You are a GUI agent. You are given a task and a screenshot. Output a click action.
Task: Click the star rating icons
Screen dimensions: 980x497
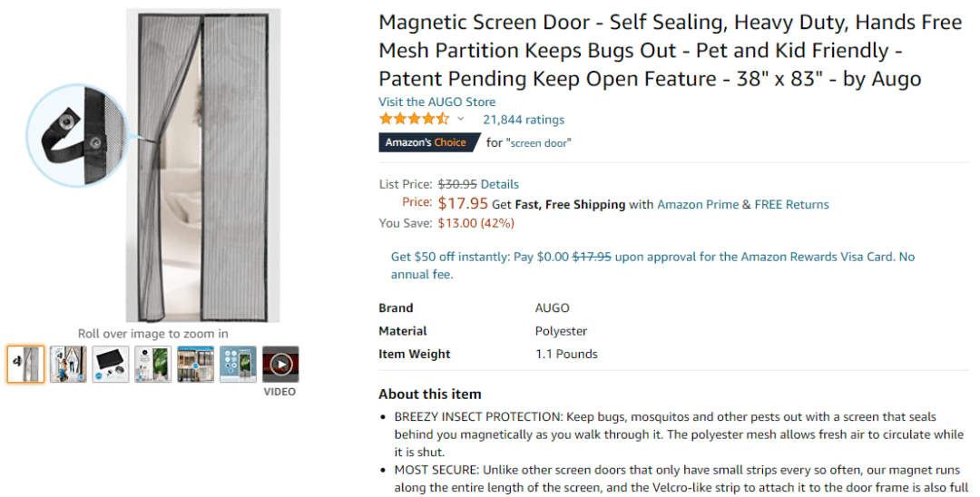(413, 119)
